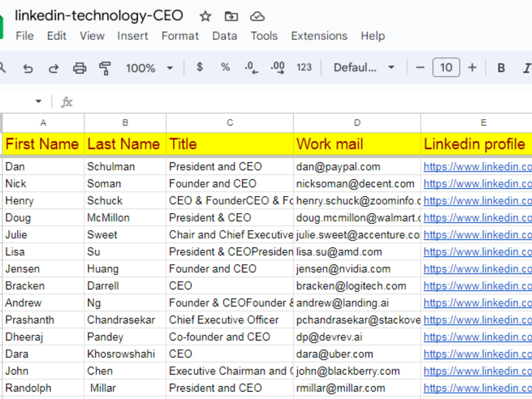The height and width of the screenshot is (399, 532).
Task: Redo the last action
Action: [x=54, y=68]
